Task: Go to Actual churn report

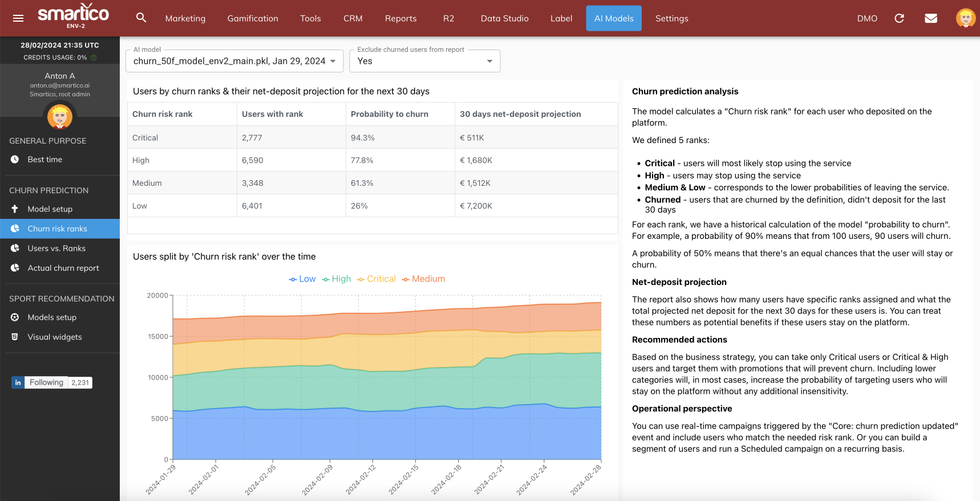Action: tap(63, 268)
